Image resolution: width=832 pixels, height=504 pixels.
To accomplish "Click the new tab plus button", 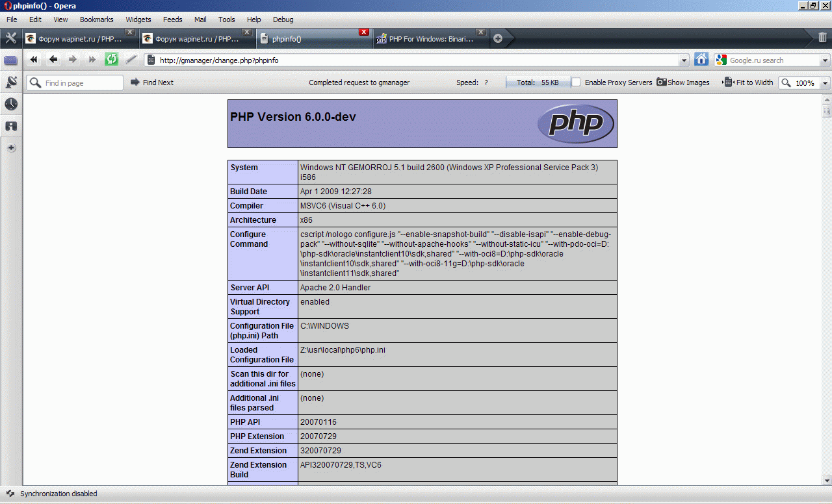I will 498,38.
